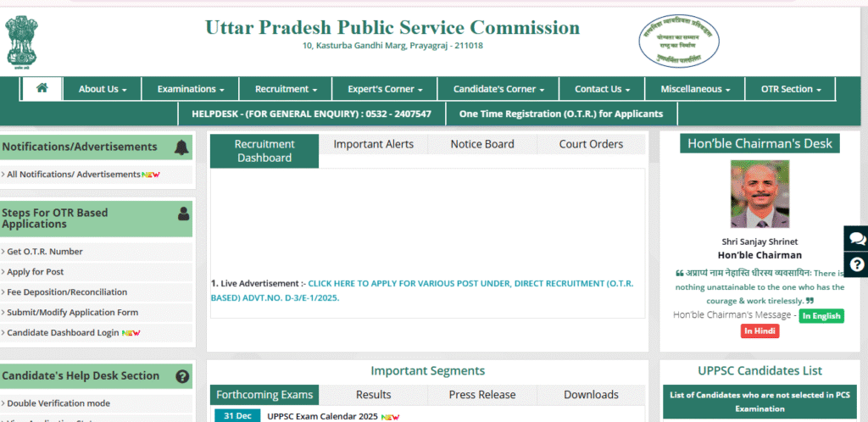
Task: Click One Time Registration for Applicants link
Action: point(561,114)
